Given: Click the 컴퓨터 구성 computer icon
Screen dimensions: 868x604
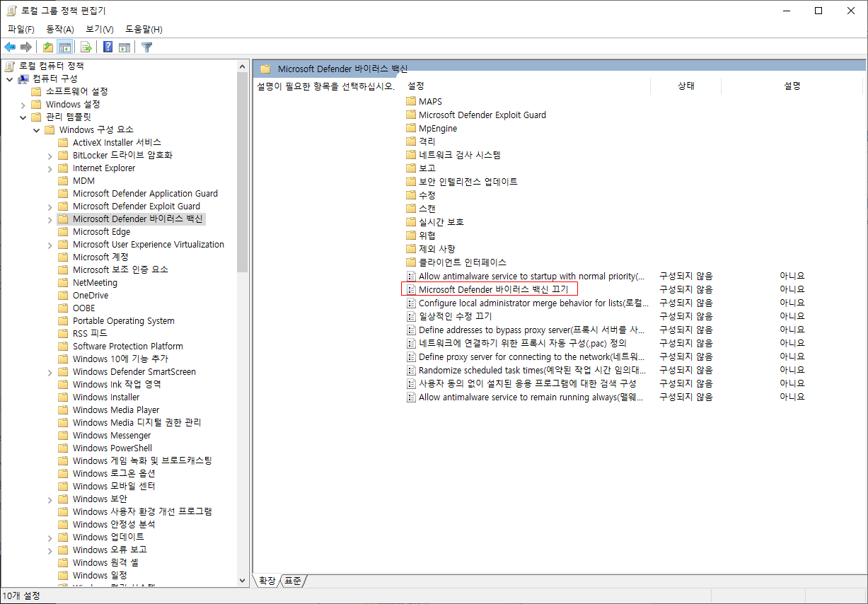Looking at the screenshot, I should (x=23, y=79).
